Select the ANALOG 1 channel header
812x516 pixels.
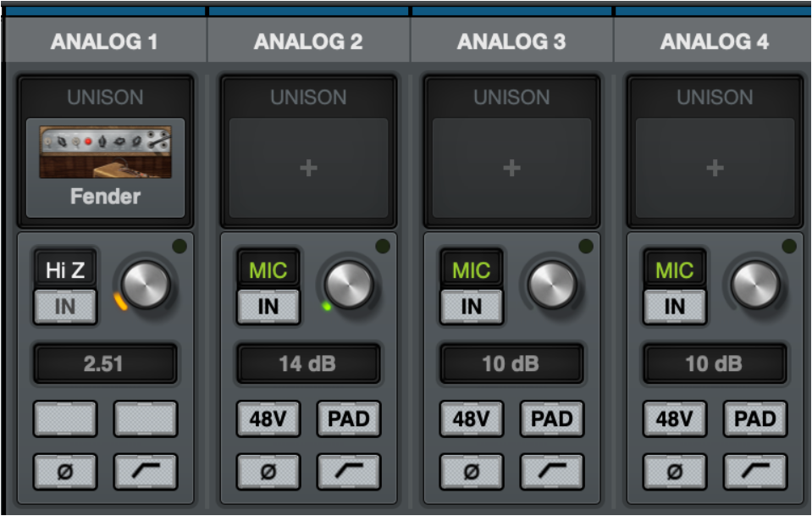[x=104, y=42]
